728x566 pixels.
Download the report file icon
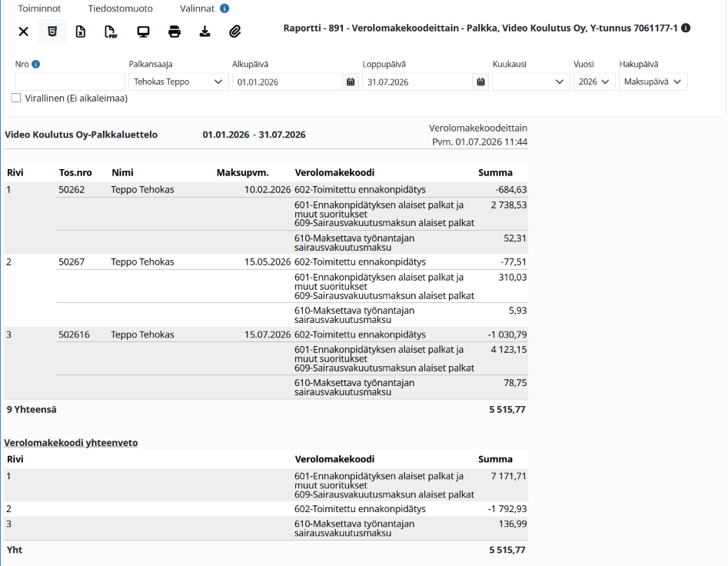[204, 32]
